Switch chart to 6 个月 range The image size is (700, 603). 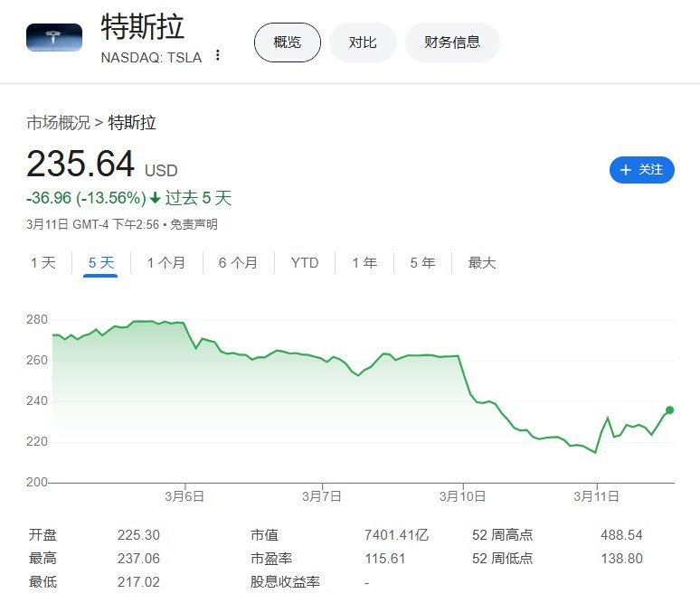click(x=238, y=262)
